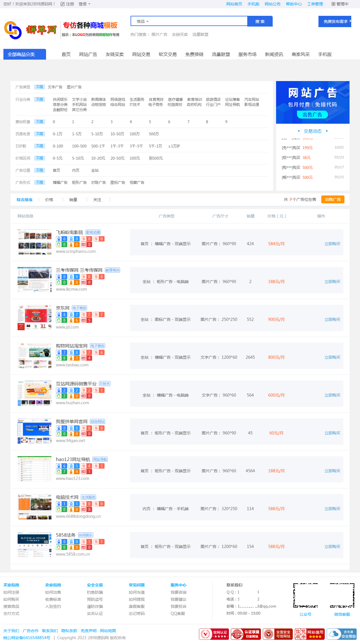
Task: Click the 管理中心 grid icon link
Action: 340,4
